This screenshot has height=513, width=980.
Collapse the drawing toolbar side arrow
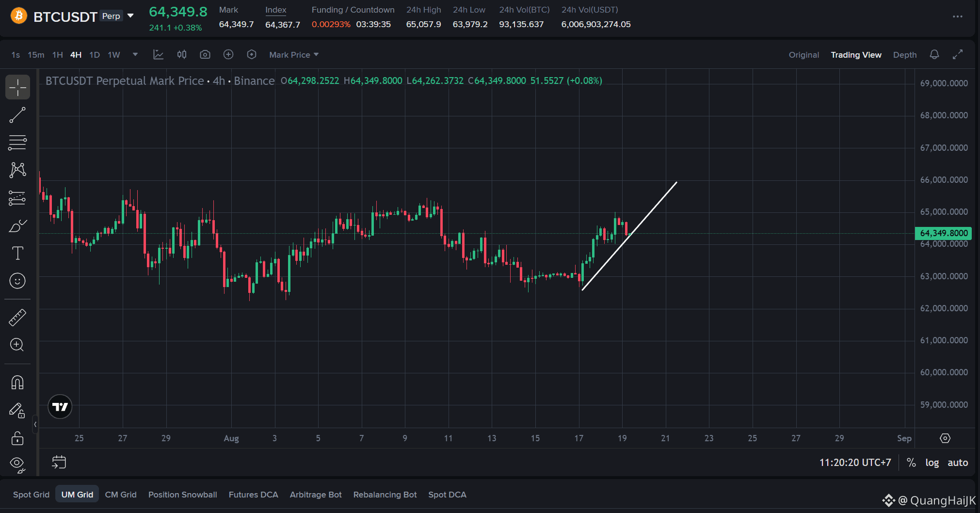(x=35, y=424)
